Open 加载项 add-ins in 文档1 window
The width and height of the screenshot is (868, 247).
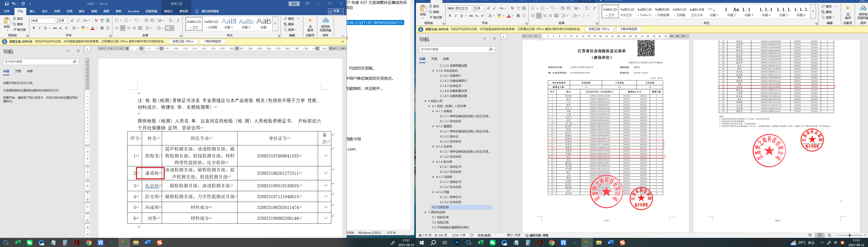coord(310,25)
